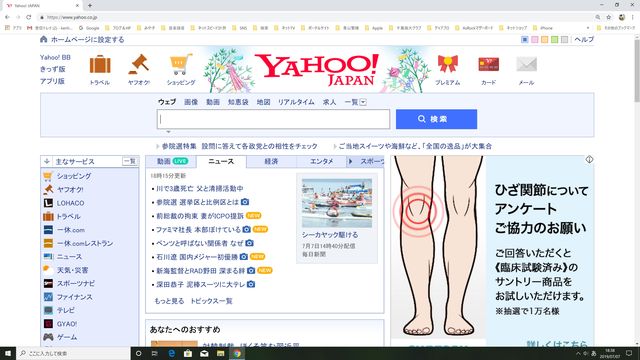640x360 pixels.
Task: Open the sea kayak news thumbnail
Action: [x=337, y=203]
